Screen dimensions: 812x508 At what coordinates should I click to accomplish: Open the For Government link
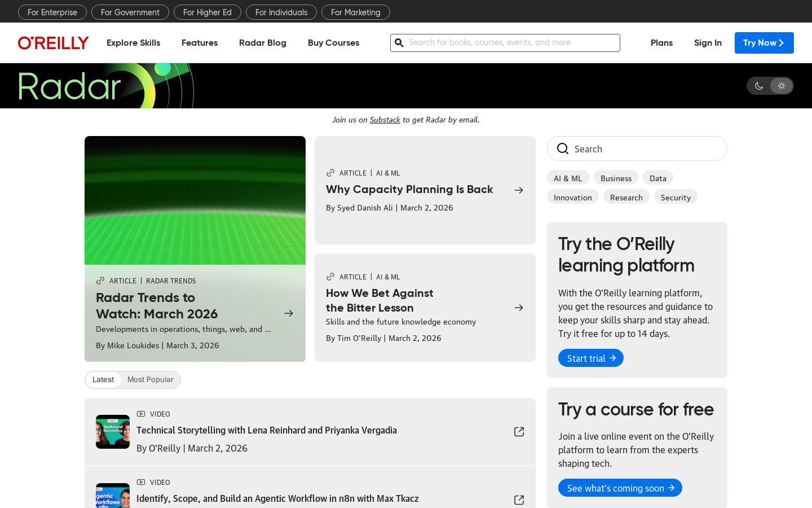coord(130,12)
